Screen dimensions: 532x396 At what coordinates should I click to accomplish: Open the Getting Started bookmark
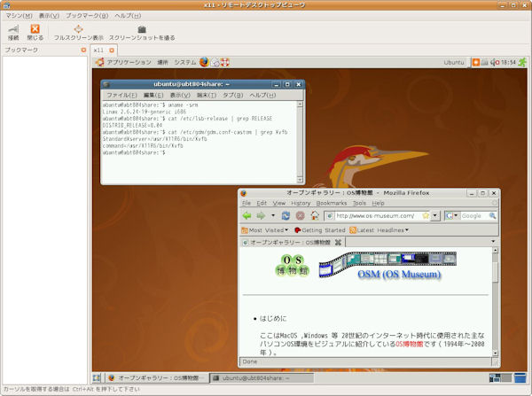click(320, 230)
